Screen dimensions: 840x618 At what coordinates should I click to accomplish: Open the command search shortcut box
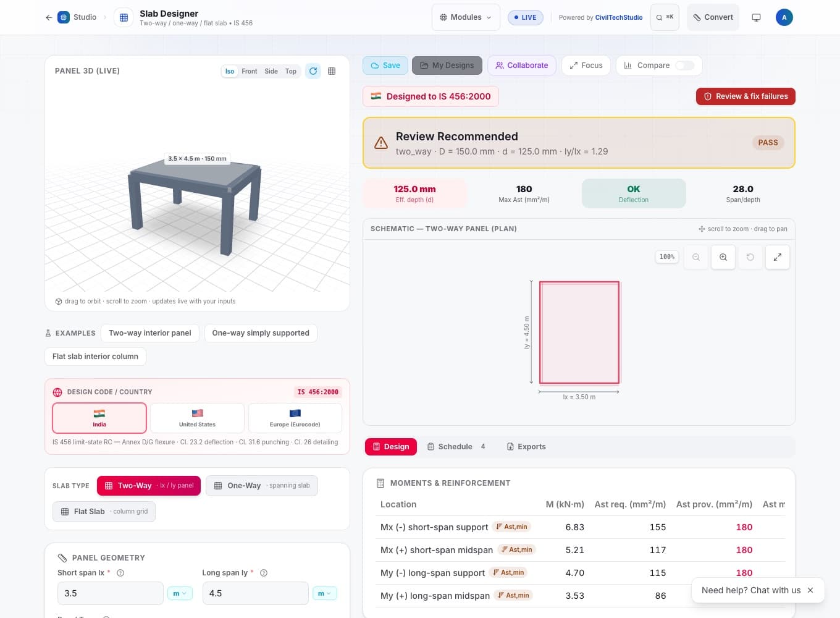665,17
